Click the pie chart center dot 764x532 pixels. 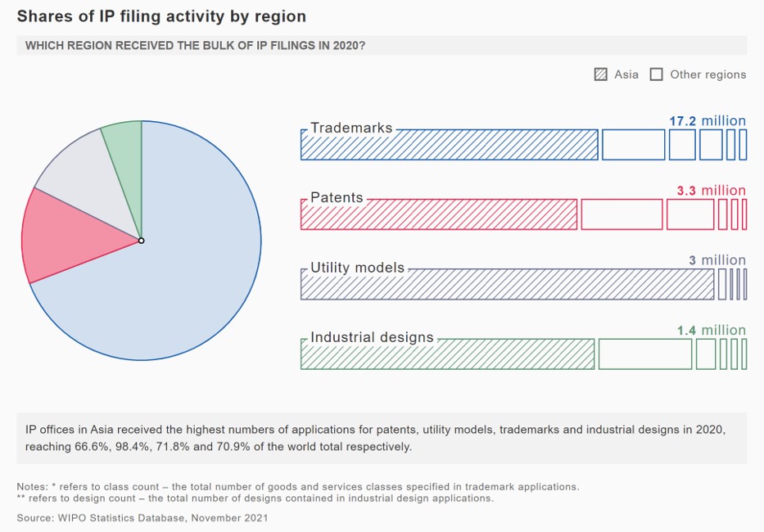pyautogui.click(x=142, y=241)
